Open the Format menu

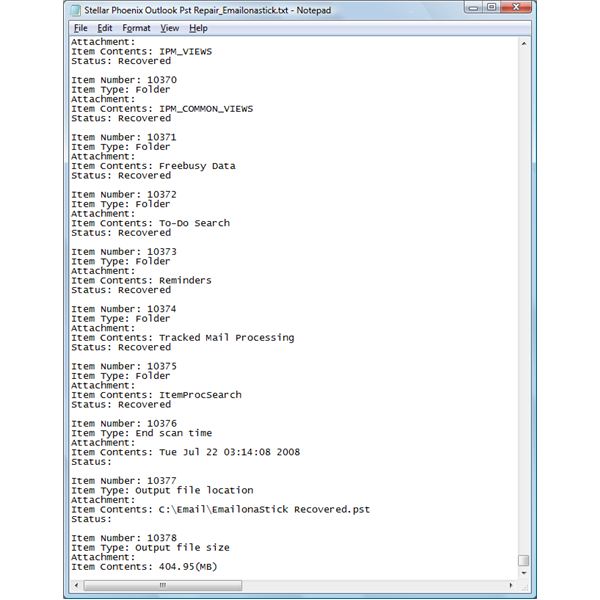point(136,28)
